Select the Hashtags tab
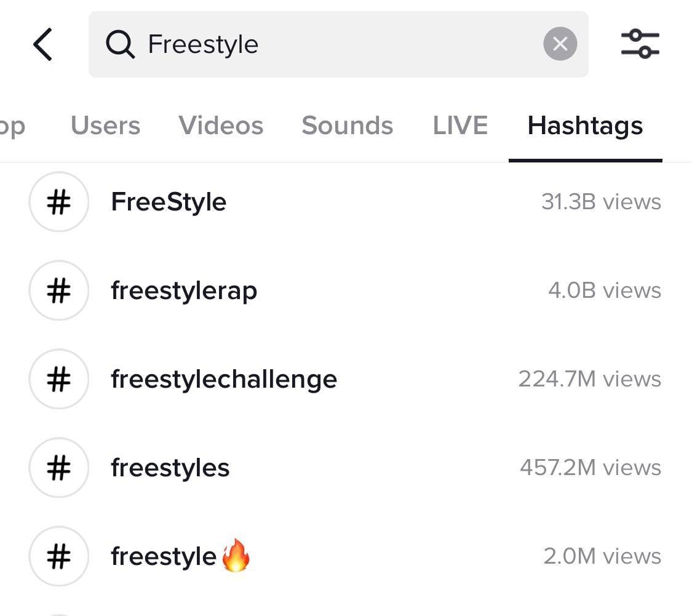Viewport: 692px width, 616px height. click(x=585, y=126)
